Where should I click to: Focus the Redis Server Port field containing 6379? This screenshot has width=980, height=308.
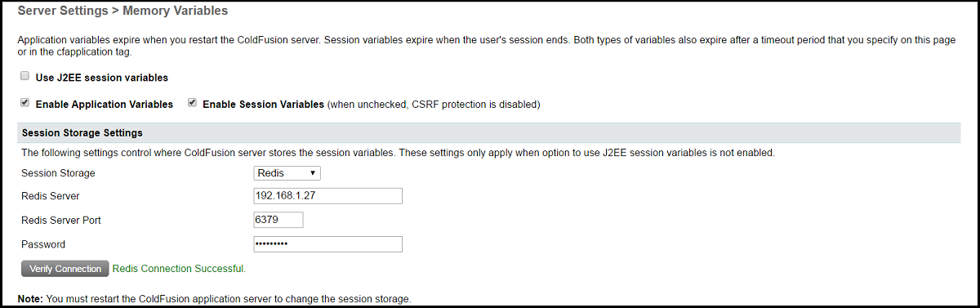(x=278, y=220)
